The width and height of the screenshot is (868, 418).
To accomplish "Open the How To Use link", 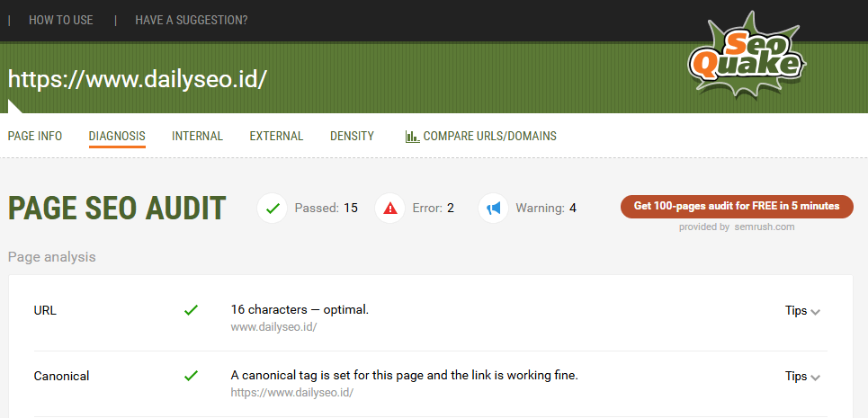I will 61,21.
